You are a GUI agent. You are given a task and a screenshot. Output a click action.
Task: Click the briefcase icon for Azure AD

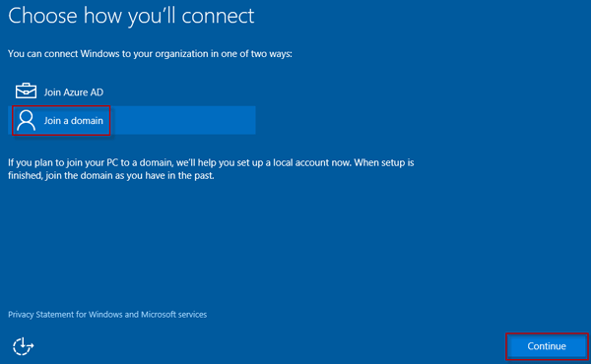26,91
